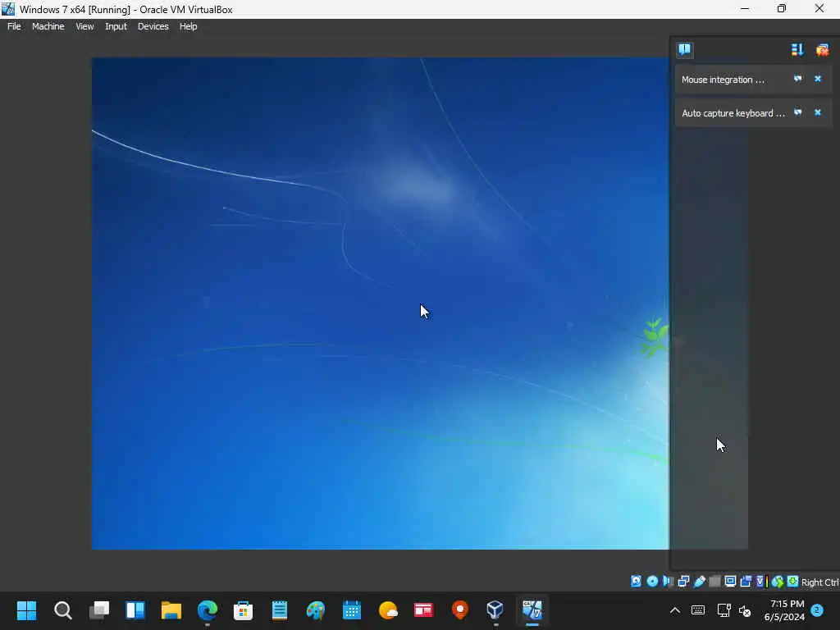Open the News app from the taskbar
840x630 pixels.
[x=424, y=610]
